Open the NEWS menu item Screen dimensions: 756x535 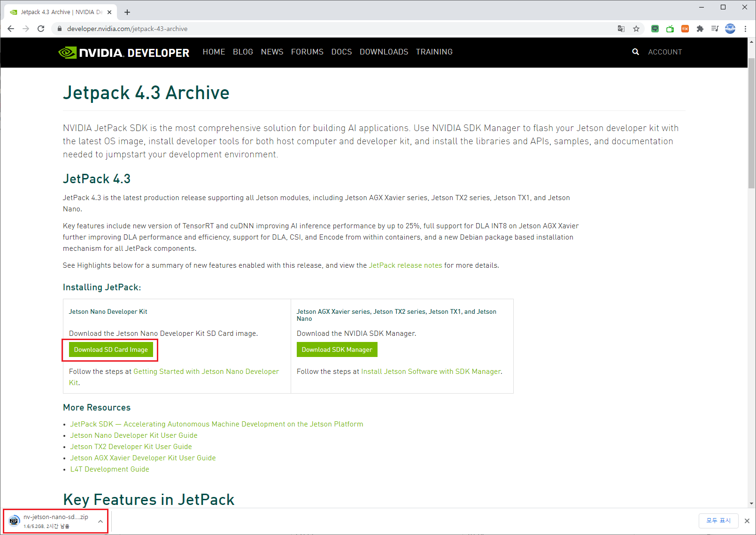click(x=272, y=52)
